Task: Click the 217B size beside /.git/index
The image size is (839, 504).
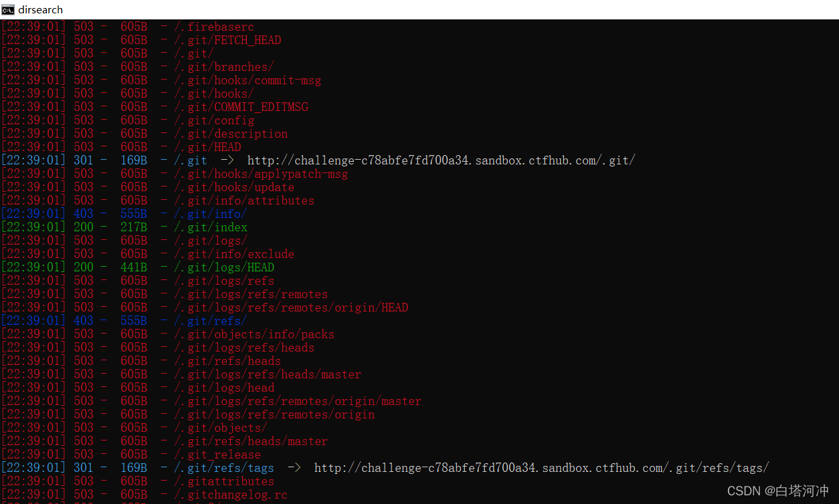Action: [x=134, y=227]
